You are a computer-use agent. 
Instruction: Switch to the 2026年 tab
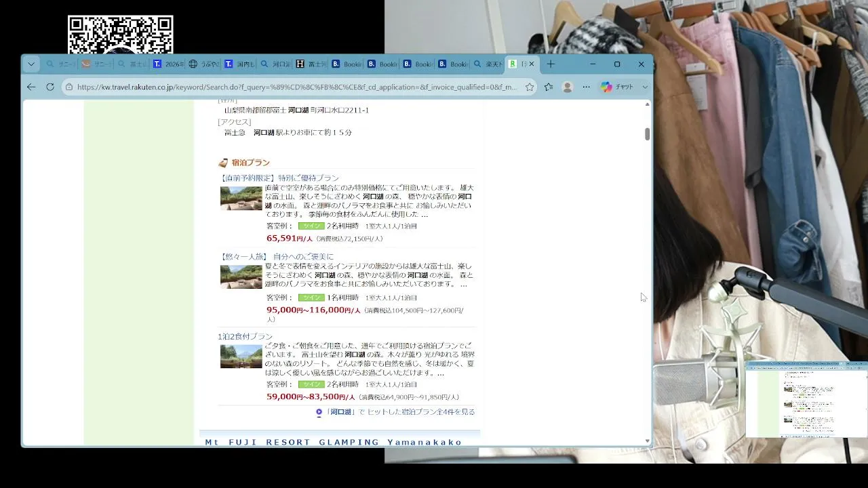[168, 64]
